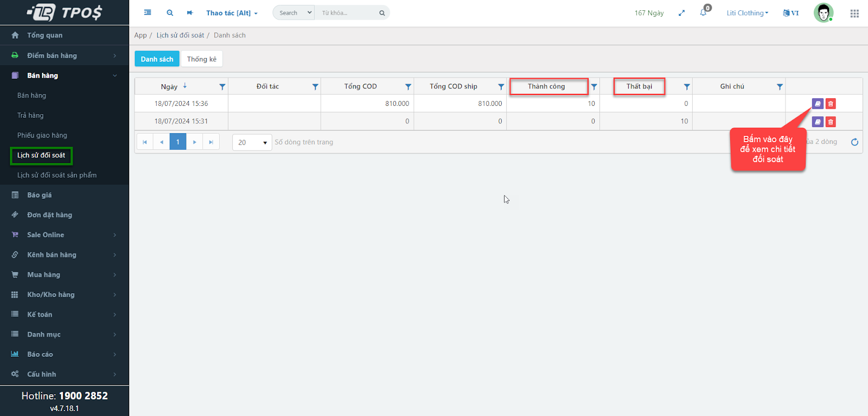Open the Thao tác [Alt] dropdown
Screen dimensions: 868x416
pos(232,13)
